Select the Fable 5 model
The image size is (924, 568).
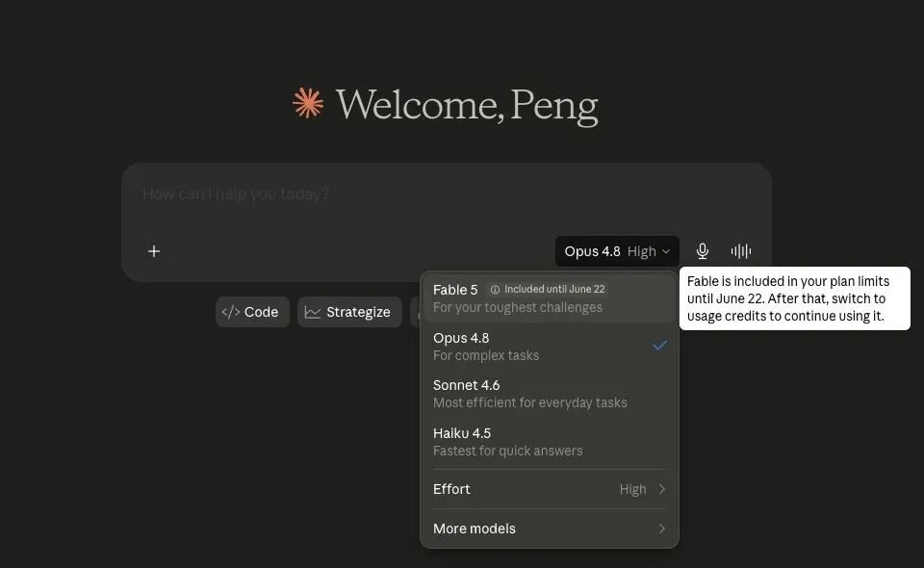pos(550,298)
